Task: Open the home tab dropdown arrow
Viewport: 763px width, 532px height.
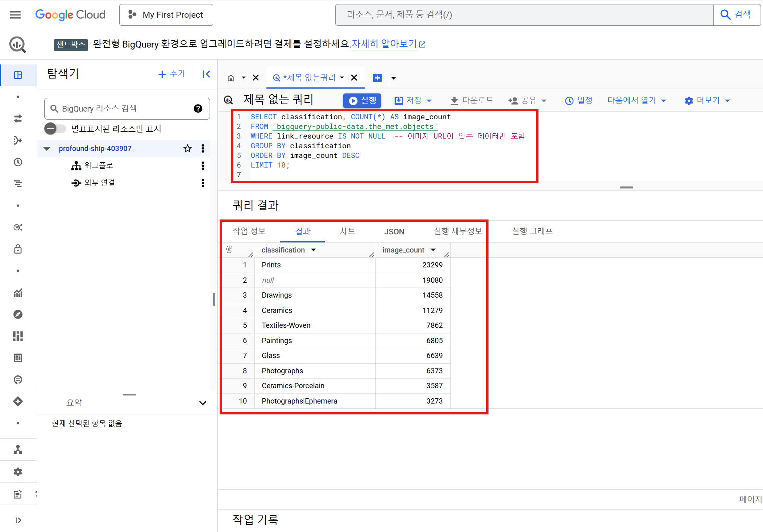Action: click(x=243, y=78)
